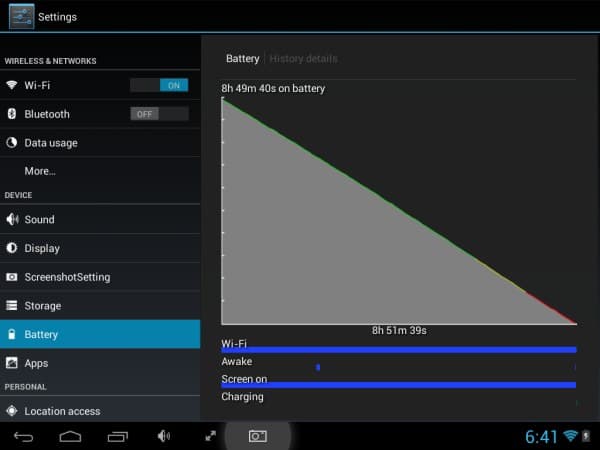Open Apps settings

(100, 363)
